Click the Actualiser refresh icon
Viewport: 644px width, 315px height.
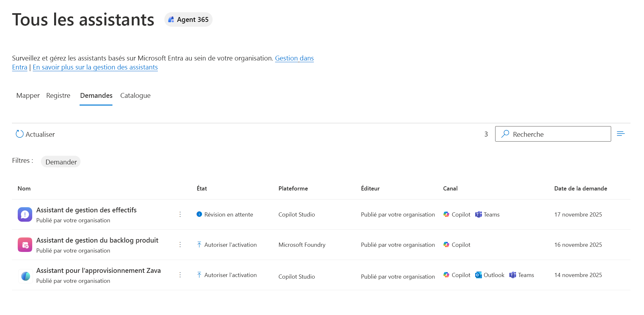point(20,134)
